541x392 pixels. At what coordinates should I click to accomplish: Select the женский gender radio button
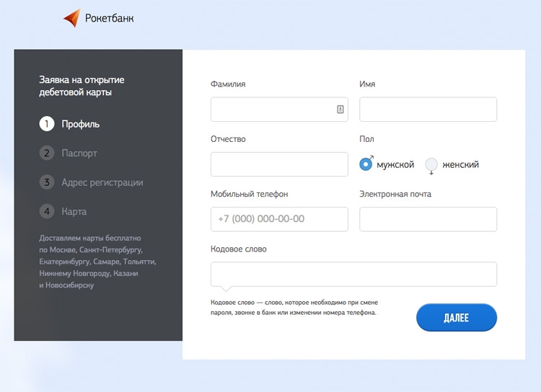tap(431, 164)
